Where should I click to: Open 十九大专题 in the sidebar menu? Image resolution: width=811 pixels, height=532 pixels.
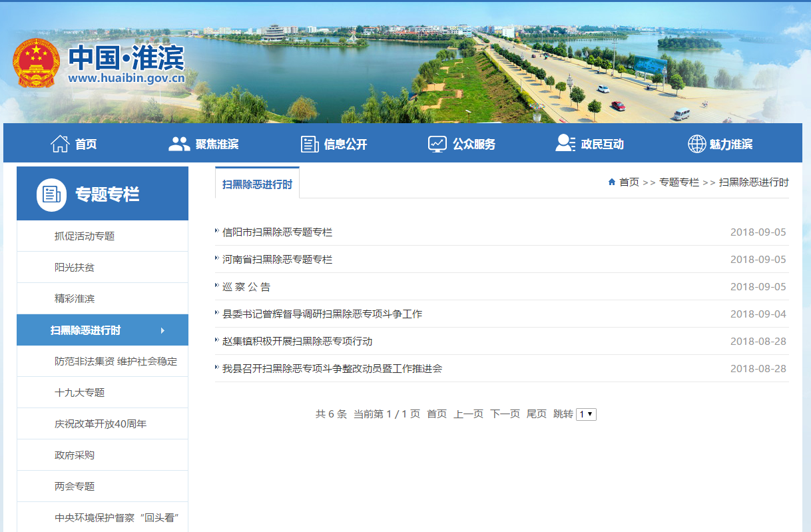(80, 393)
